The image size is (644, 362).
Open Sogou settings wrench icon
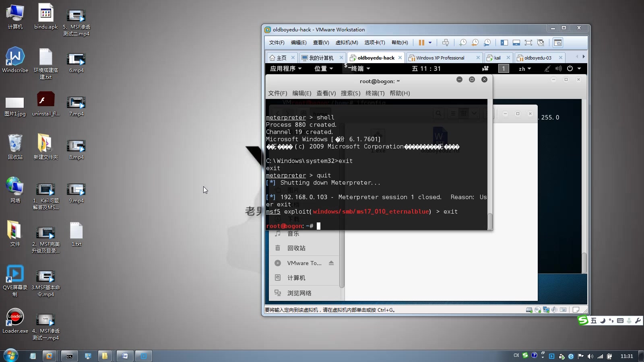coord(638,321)
